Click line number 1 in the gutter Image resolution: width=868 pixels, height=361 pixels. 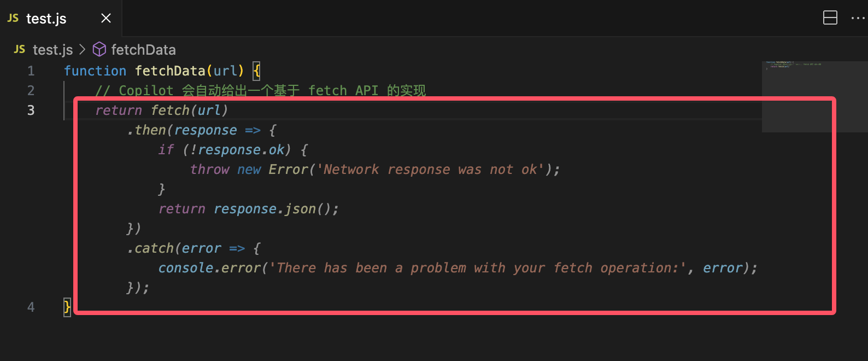click(x=31, y=71)
